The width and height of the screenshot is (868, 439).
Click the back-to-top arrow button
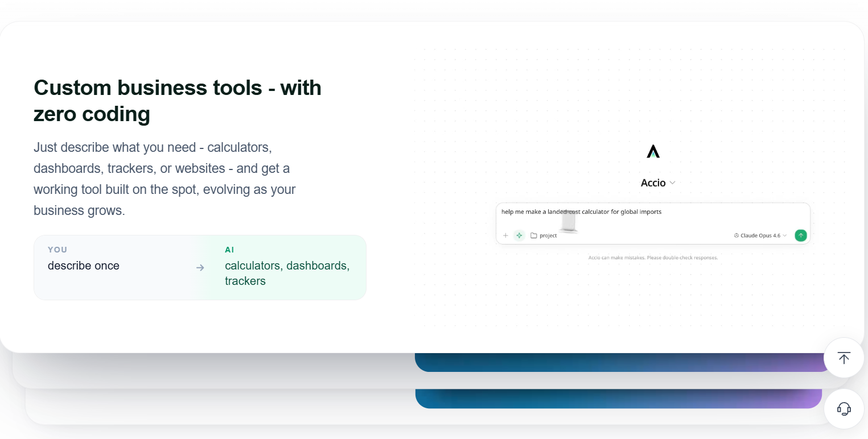point(844,358)
